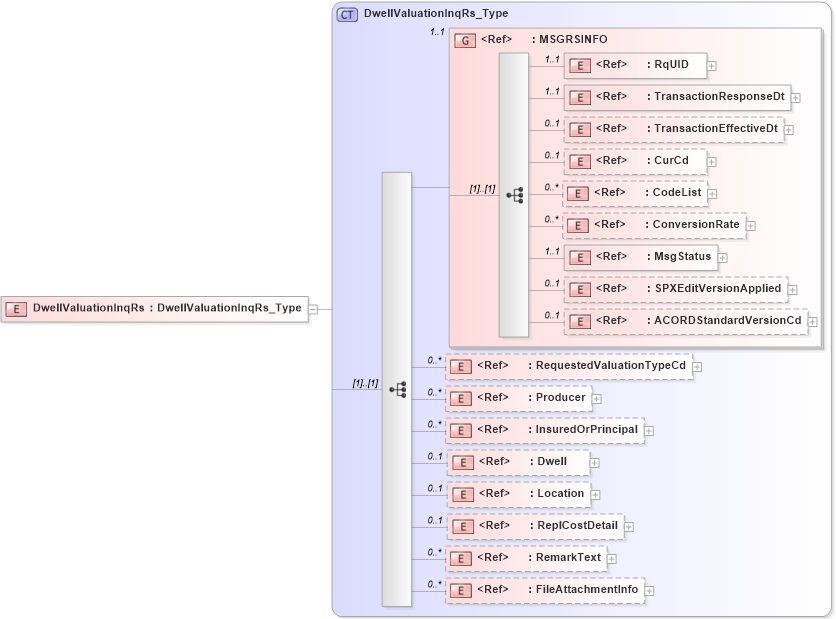Expand the Producer element

pyautogui.click(x=597, y=398)
